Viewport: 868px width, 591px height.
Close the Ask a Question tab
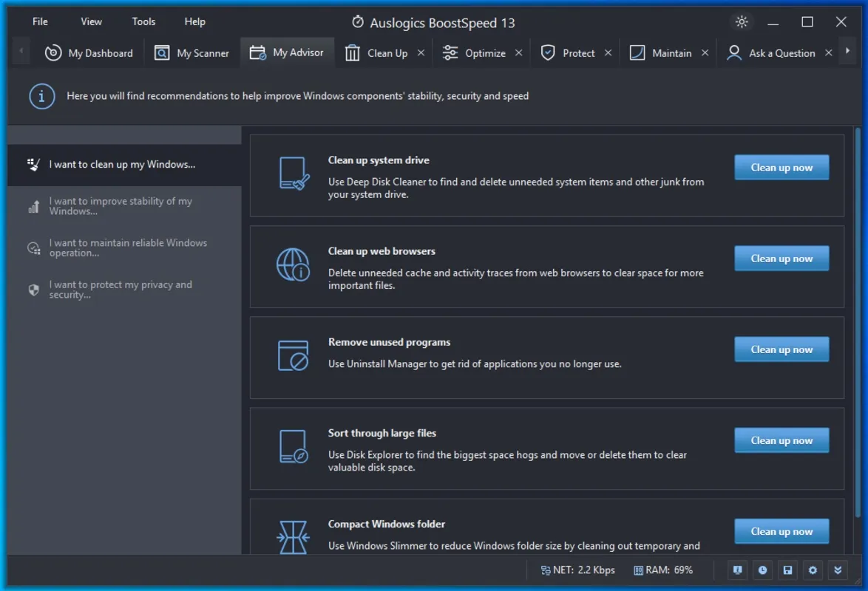click(x=829, y=52)
